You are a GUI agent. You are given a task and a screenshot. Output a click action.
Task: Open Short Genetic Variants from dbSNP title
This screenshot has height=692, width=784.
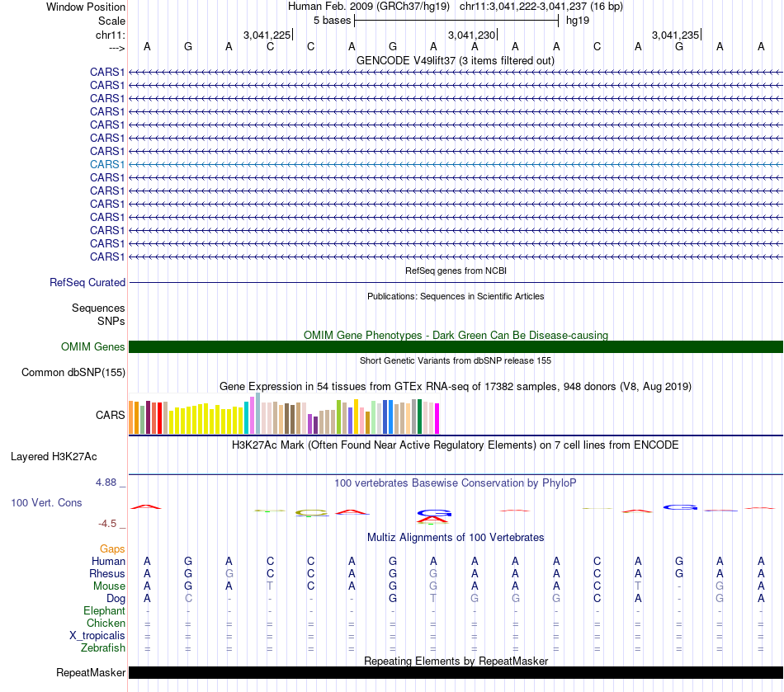[456, 360]
